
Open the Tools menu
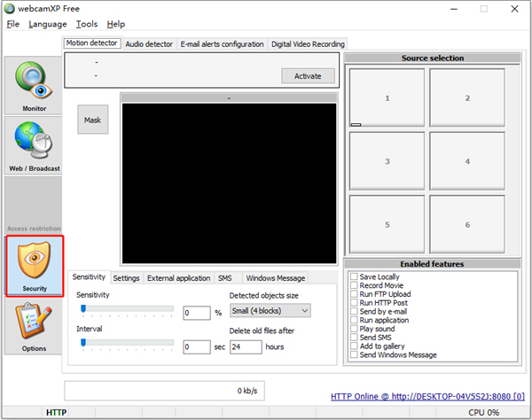87,24
